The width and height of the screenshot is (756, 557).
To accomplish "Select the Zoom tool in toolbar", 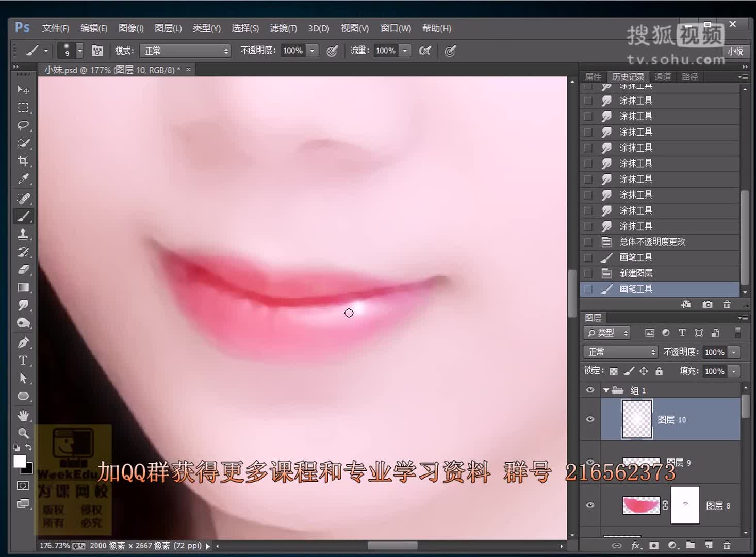I will (23, 433).
